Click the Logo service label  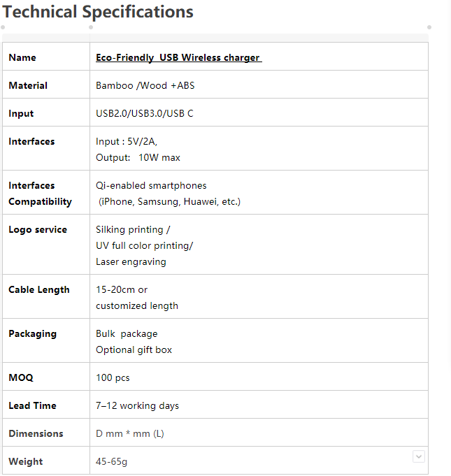38,229
